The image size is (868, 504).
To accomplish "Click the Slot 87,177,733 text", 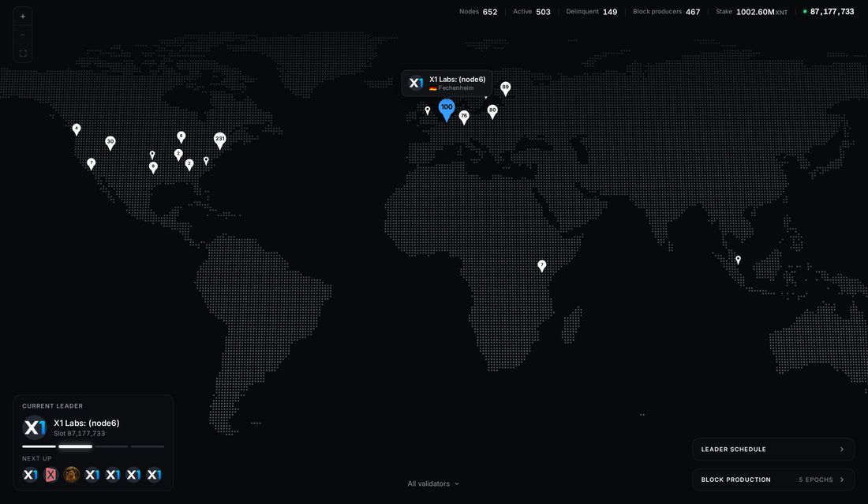I will [79, 434].
